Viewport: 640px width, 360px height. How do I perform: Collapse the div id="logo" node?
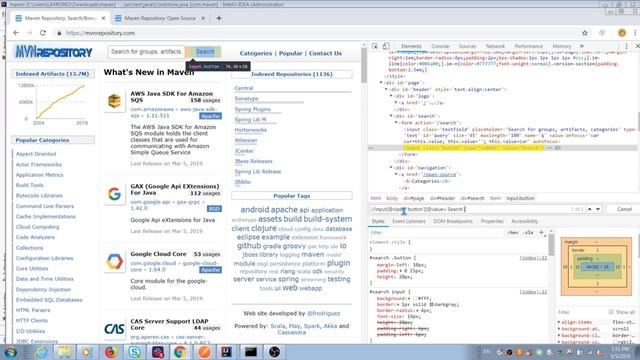pyautogui.click(x=391, y=96)
